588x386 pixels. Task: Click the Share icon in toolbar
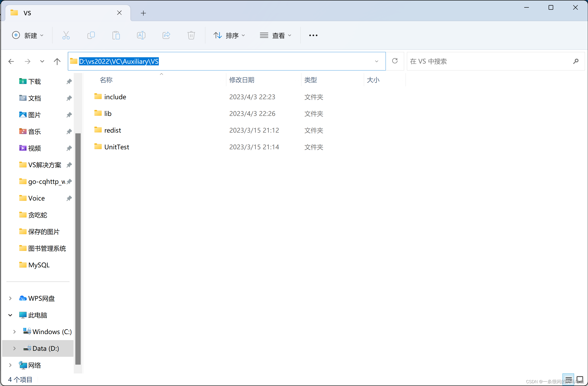point(166,35)
